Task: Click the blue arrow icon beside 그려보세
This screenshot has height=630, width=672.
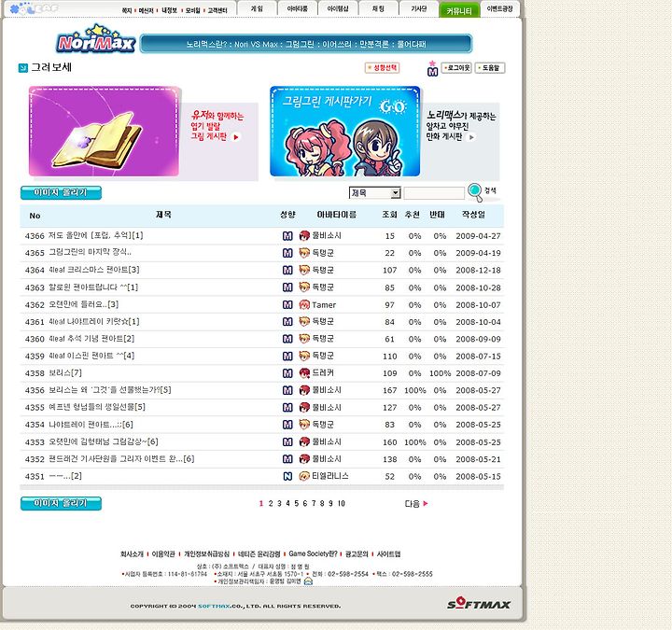Action: click(x=23, y=68)
